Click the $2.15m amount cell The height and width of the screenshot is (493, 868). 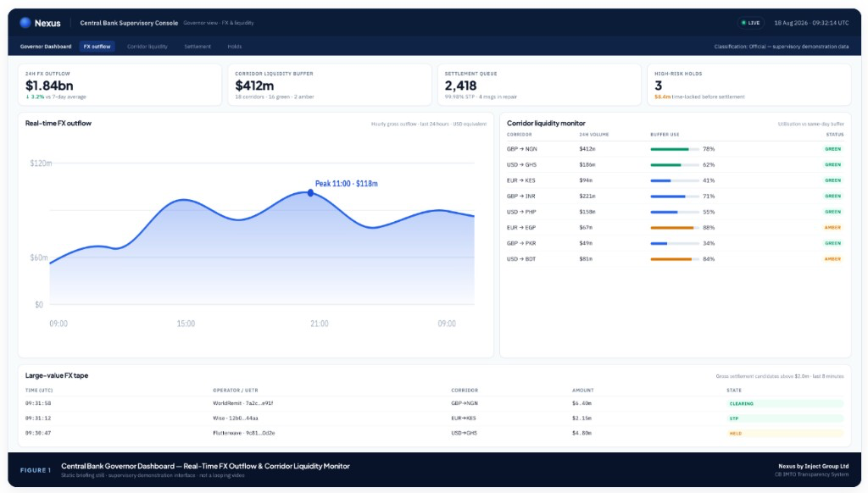581,418
